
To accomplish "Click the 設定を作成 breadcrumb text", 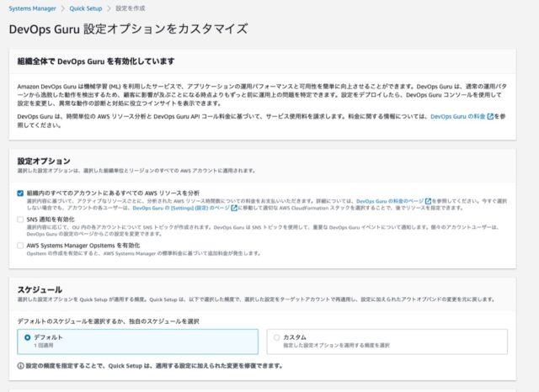I will (131, 8).
